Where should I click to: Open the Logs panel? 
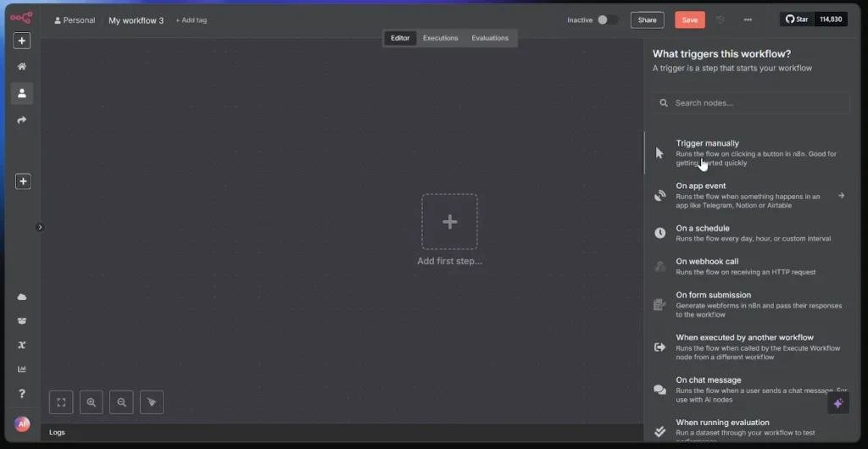(x=57, y=432)
